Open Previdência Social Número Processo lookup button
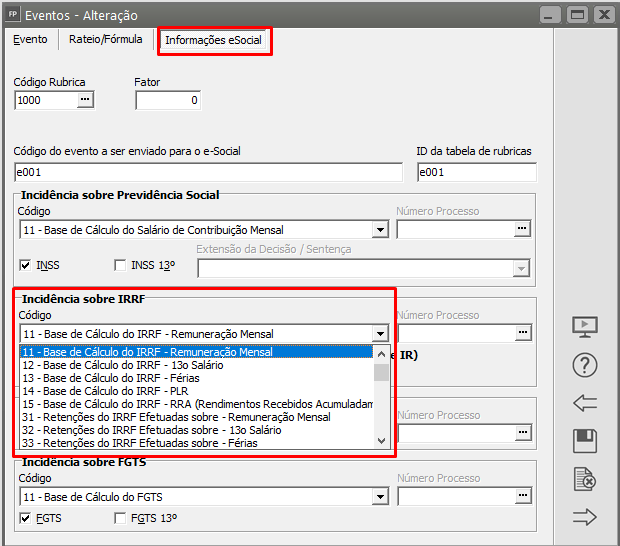Viewport: 620px width, 546px height. [522, 229]
